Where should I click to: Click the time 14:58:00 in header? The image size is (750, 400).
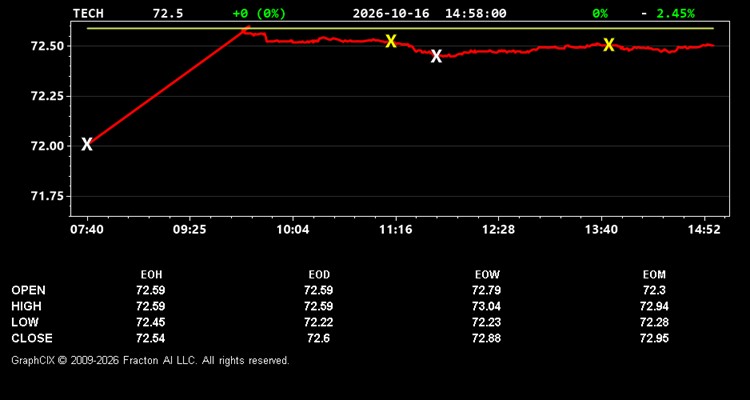[475, 13]
